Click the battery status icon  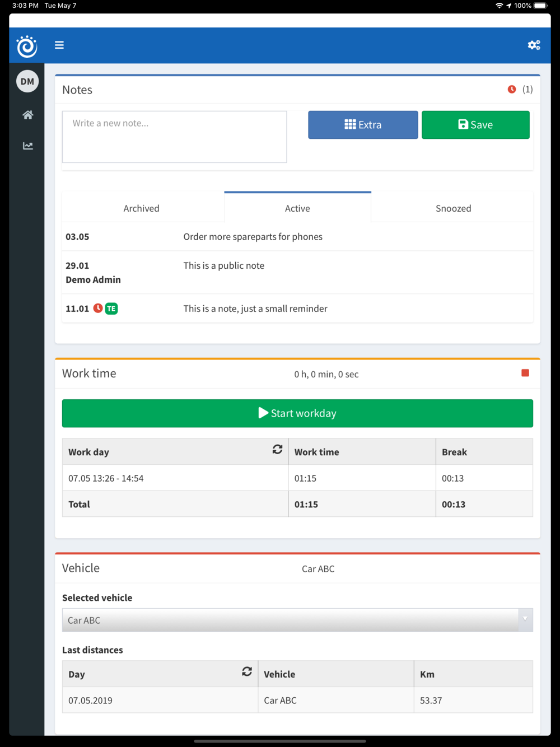tap(541, 6)
